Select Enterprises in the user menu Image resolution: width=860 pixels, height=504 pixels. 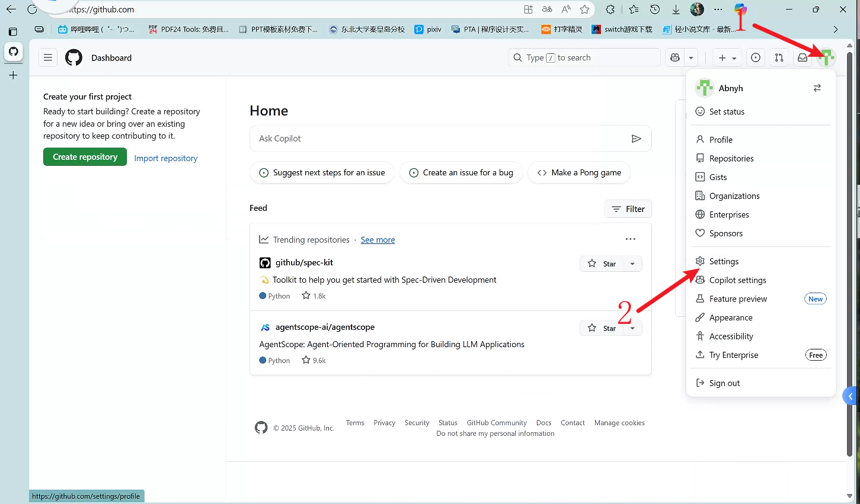(761, 215)
